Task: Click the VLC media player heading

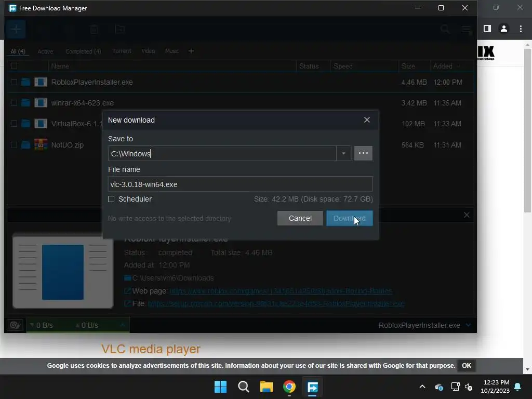Action: point(151,349)
